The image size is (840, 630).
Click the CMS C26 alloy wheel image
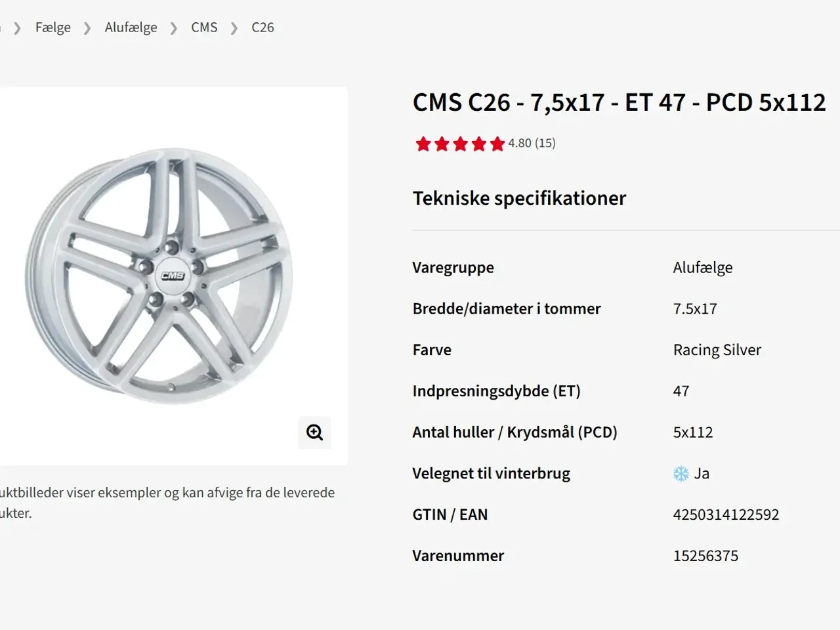pyautogui.click(x=159, y=276)
